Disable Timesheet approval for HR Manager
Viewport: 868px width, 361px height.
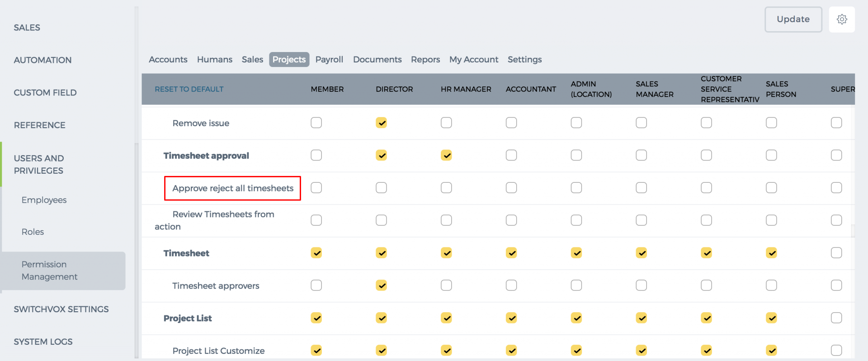[446, 155]
